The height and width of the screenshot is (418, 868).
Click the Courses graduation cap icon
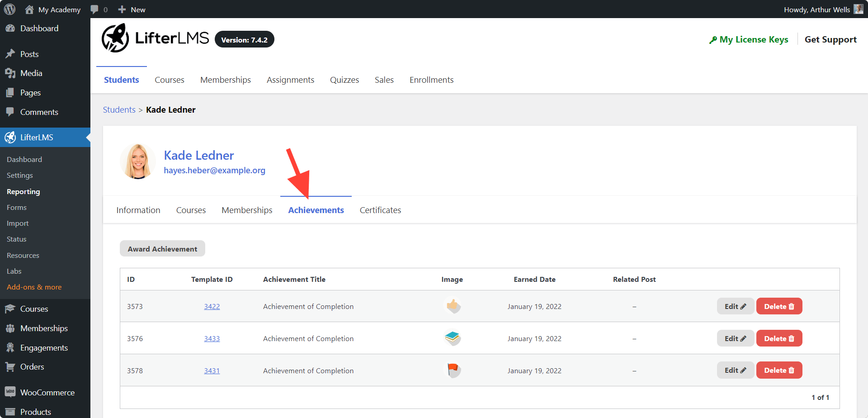[10, 309]
